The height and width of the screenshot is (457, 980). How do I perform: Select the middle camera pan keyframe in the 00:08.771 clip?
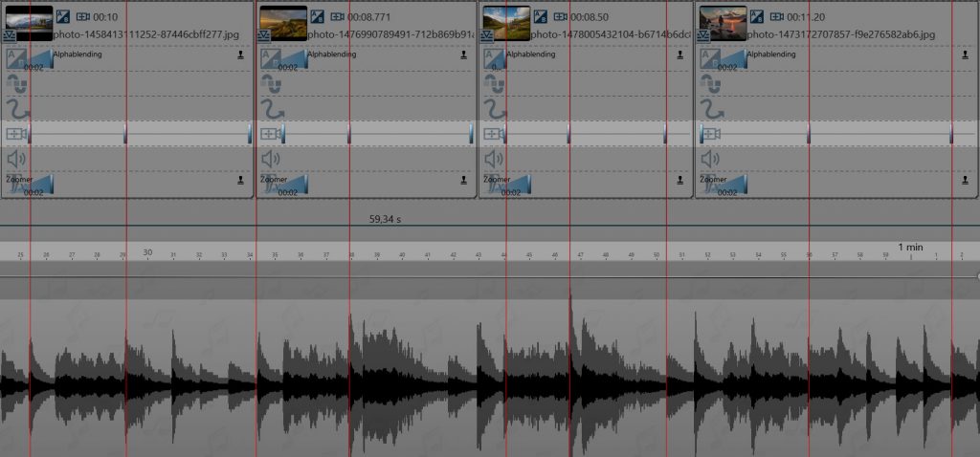(348, 134)
